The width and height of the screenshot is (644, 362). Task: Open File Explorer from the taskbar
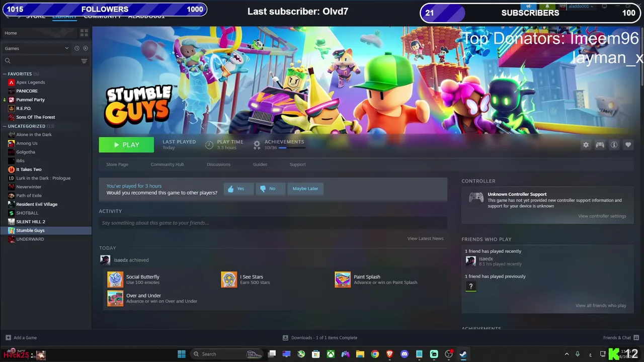tap(360, 354)
